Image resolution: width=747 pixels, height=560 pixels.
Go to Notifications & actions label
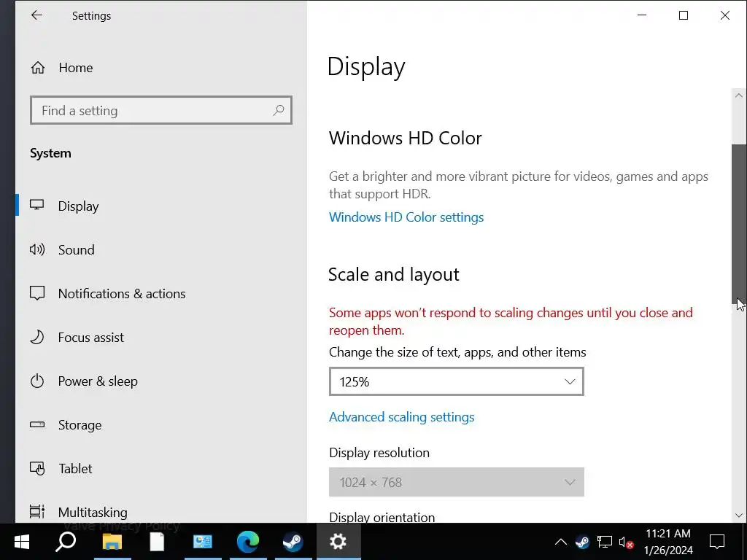[x=122, y=293]
